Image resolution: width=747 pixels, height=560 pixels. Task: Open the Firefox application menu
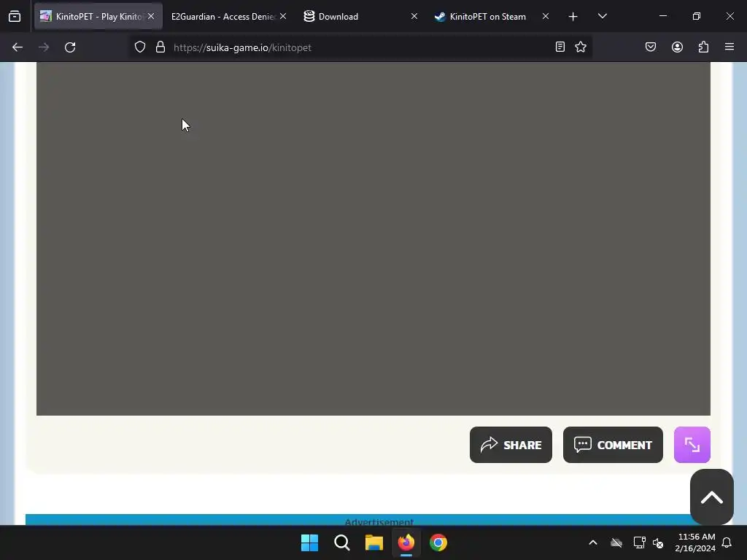729,47
